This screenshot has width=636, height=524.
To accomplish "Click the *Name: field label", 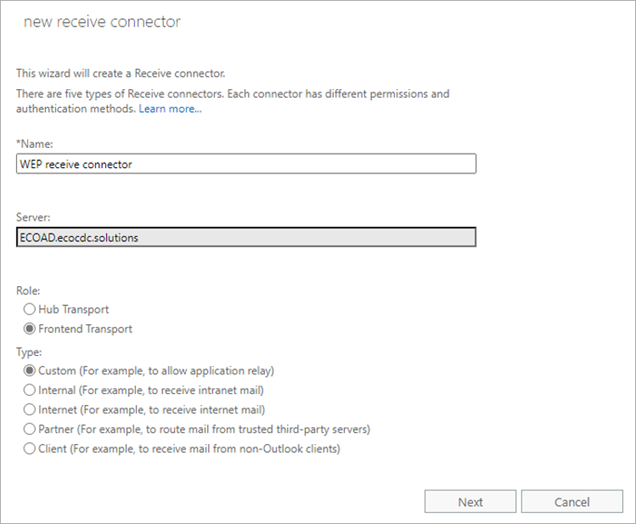I will coord(35,144).
